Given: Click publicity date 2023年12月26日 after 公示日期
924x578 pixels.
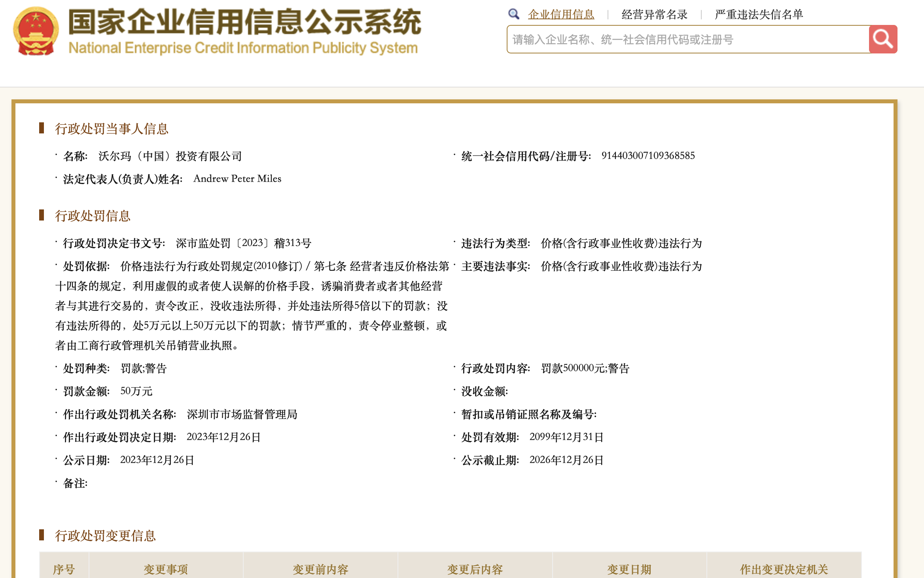Looking at the screenshot, I should [x=157, y=460].
